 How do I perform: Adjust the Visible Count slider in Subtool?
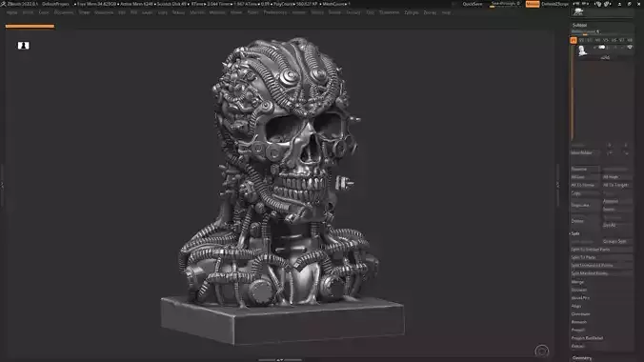click(601, 31)
